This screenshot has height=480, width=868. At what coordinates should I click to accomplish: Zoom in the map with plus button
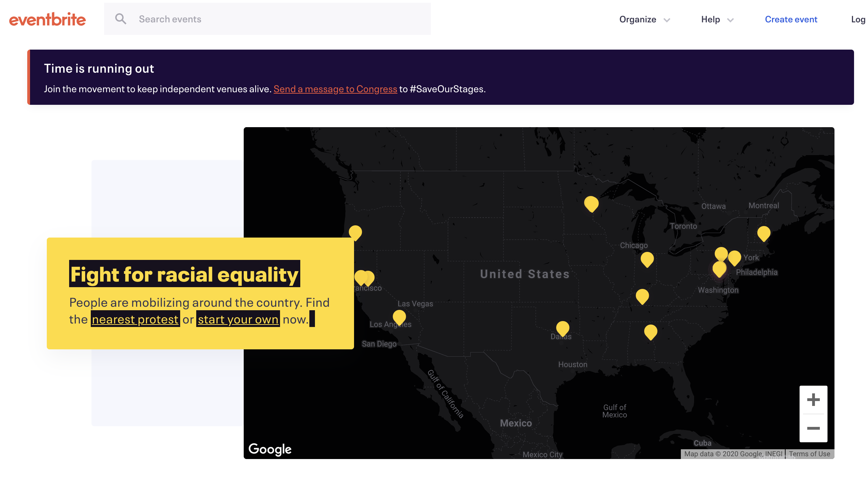tap(813, 400)
